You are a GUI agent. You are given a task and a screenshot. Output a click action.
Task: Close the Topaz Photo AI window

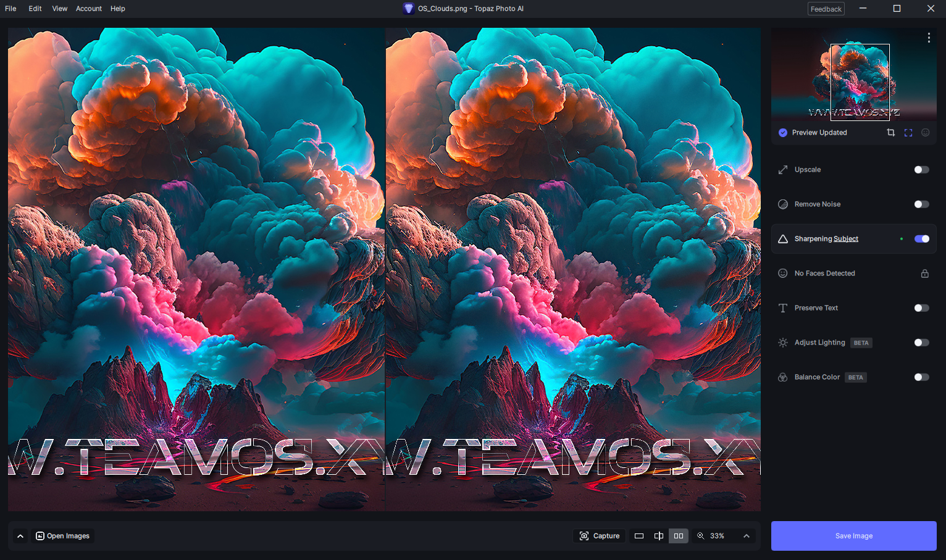click(931, 9)
